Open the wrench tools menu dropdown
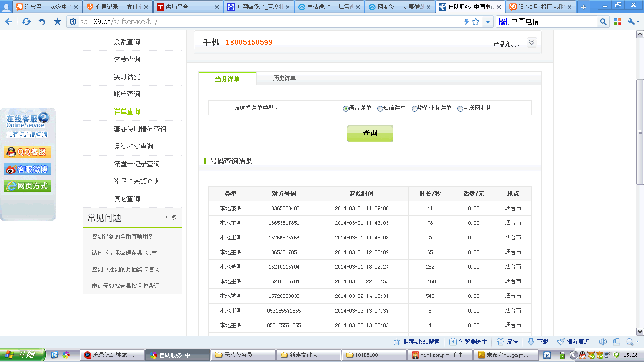The image size is (644, 362). [634, 22]
